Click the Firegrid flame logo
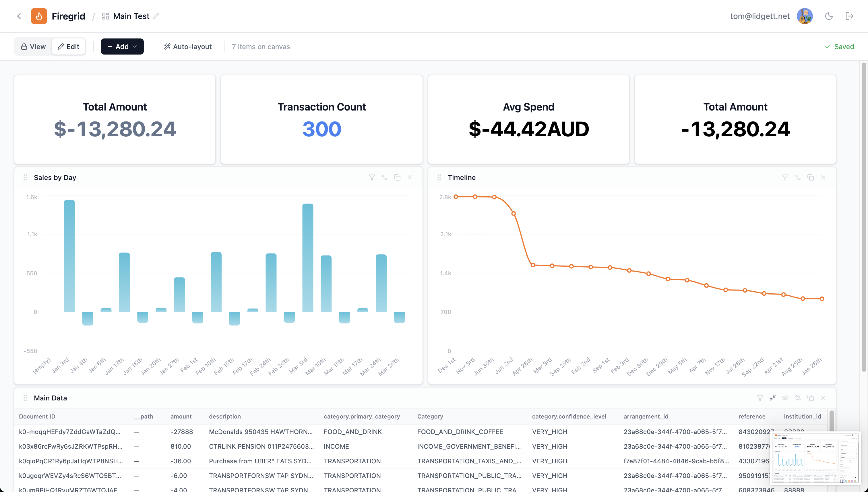The image size is (868, 492). coord(39,16)
